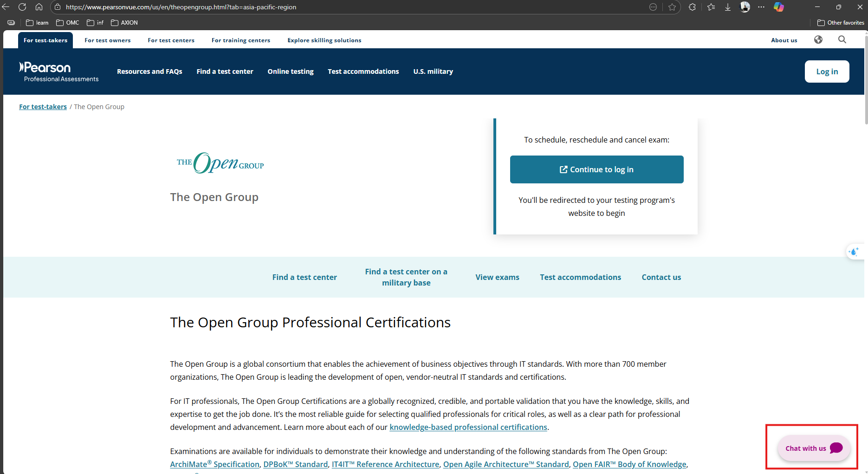This screenshot has height=474, width=868.
Task: Click the Pearson Professional Assessments logo
Action: 59,72
